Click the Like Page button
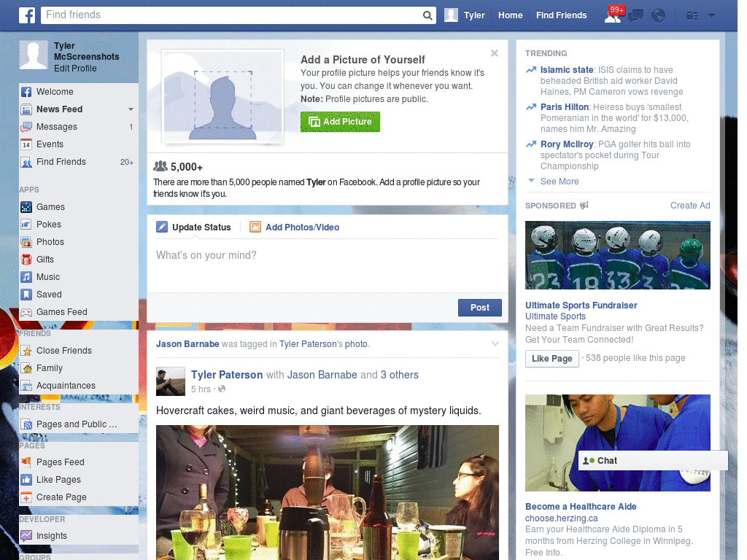The width and height of the screenshot is (747, 560). coord(552,359)
